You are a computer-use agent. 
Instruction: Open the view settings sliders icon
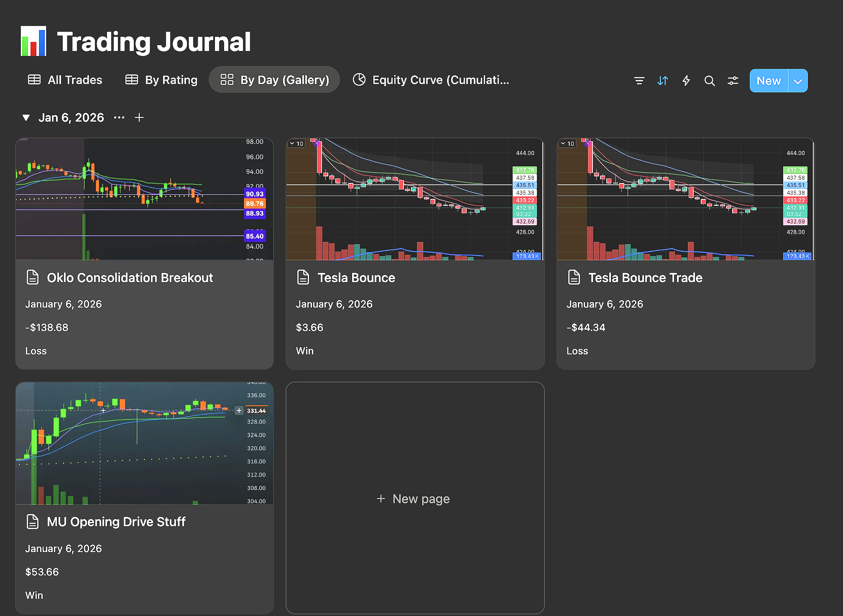pyautogui.click(x=733, y=81)
